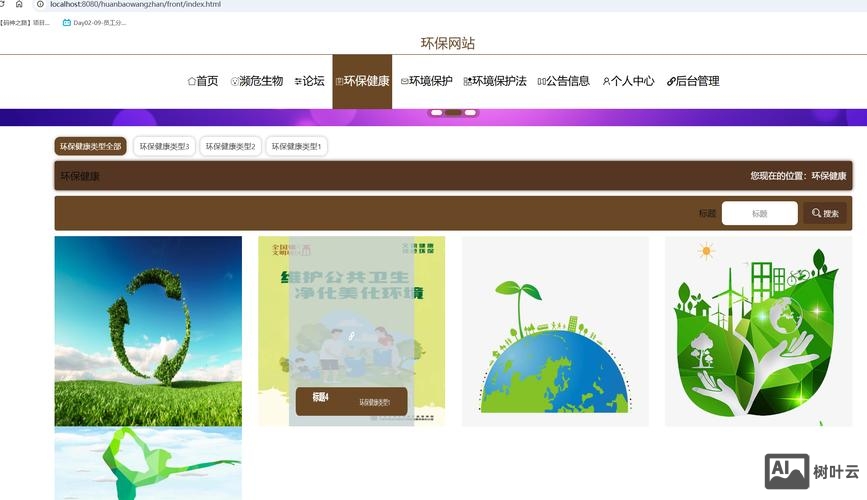Viewport: 867px width, 500px height.
Task: Click the 搜索 search button
Action: point(825,213)
